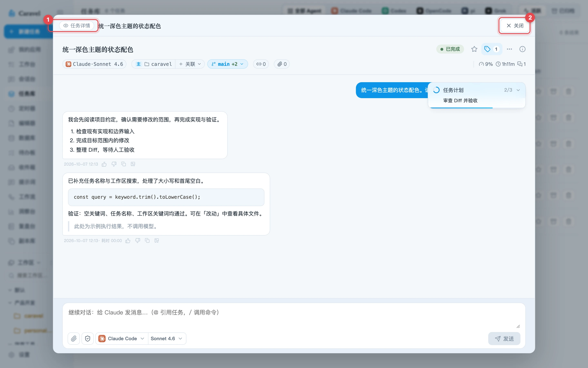The height and width of the screenshot is (368, 588).
Task: Thumbs up the second reply at 耗时 00:00
Action: [x=128, y=241]
